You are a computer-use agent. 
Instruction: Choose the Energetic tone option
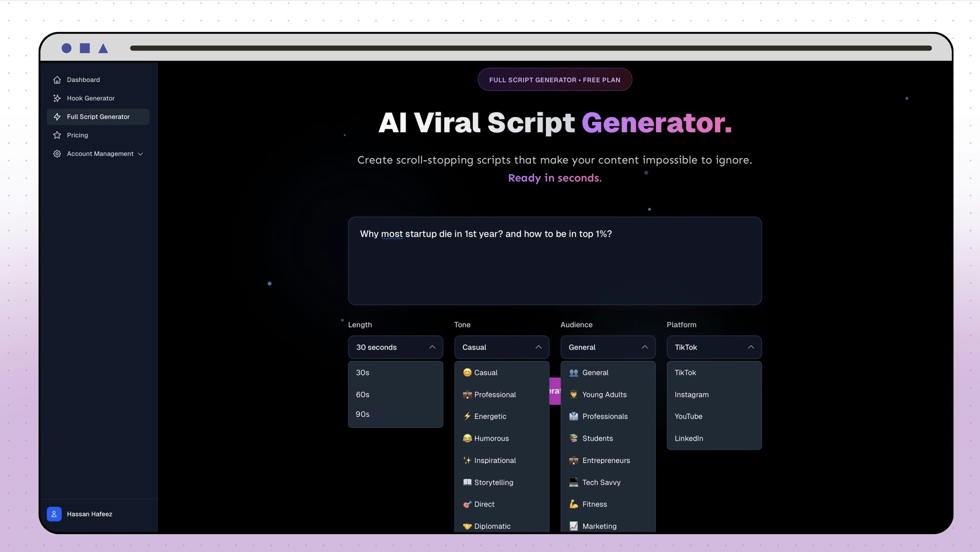tap(490, 416)
